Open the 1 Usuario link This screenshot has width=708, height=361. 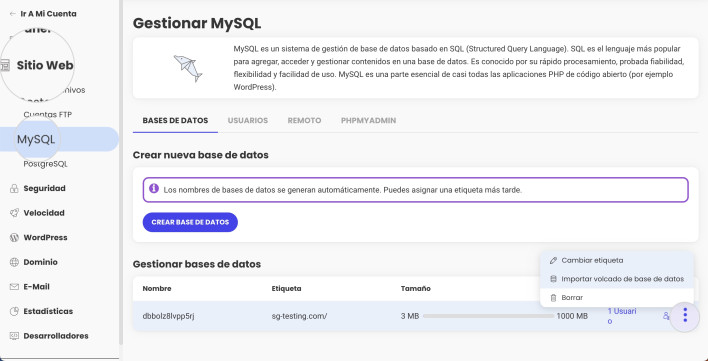pos(622,316)
